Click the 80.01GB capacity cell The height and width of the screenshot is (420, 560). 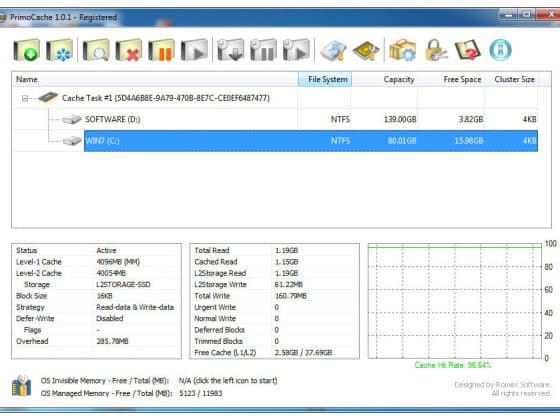point(402,141)
